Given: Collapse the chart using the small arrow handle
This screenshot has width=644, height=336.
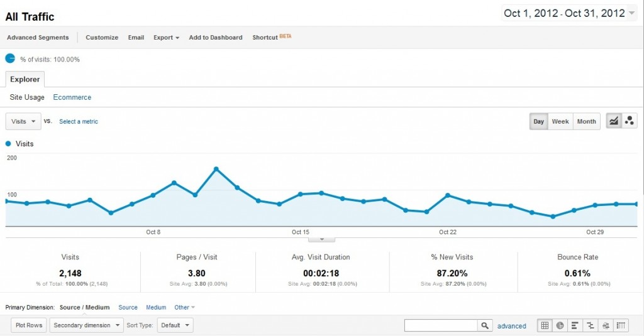Looking at the screenshot, I should tap(321, 239).
